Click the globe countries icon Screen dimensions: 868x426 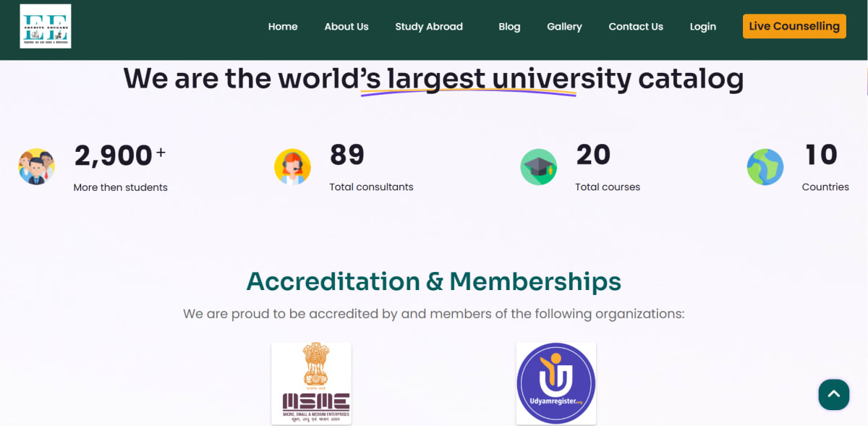point(765,166)
